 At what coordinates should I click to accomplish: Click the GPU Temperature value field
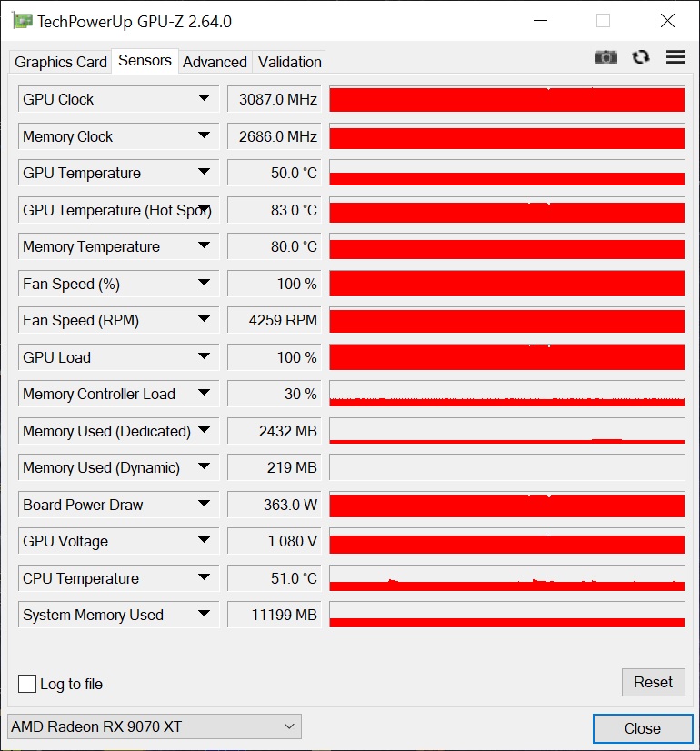[274, 173]
